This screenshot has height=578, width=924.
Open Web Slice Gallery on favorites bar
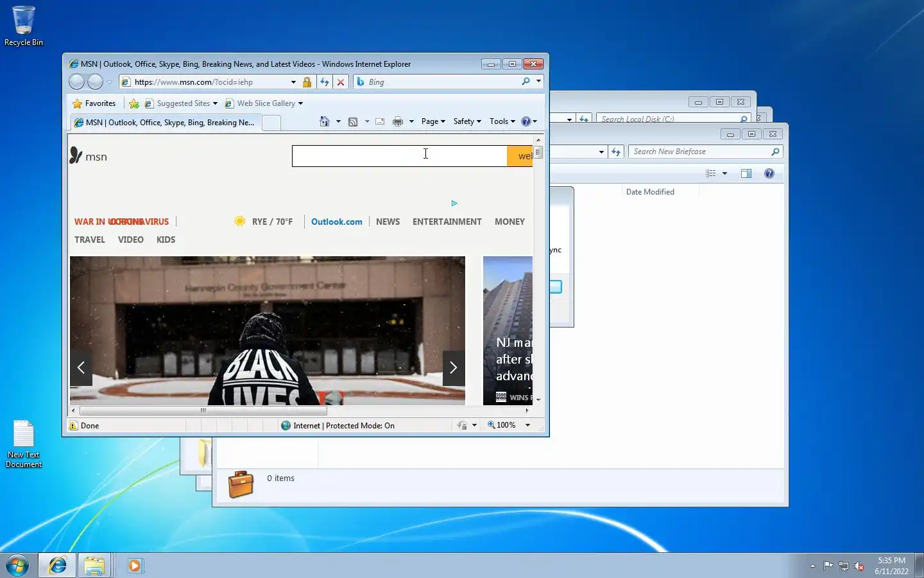pos(264,103)
